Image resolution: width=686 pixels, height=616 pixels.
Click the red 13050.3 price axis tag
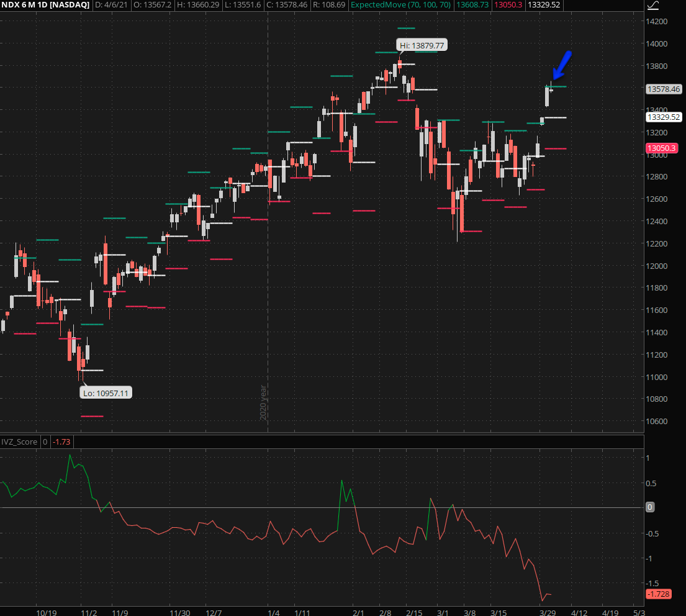pyautogui.click(x=662, y=148)
